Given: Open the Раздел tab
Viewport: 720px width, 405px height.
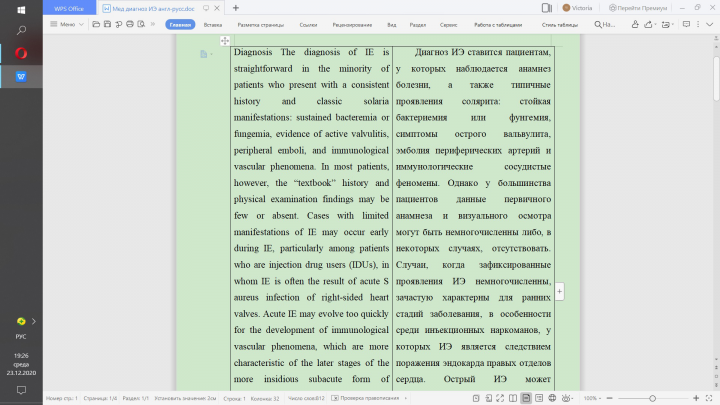Looking at the screenshot, I should click(417, 25).
